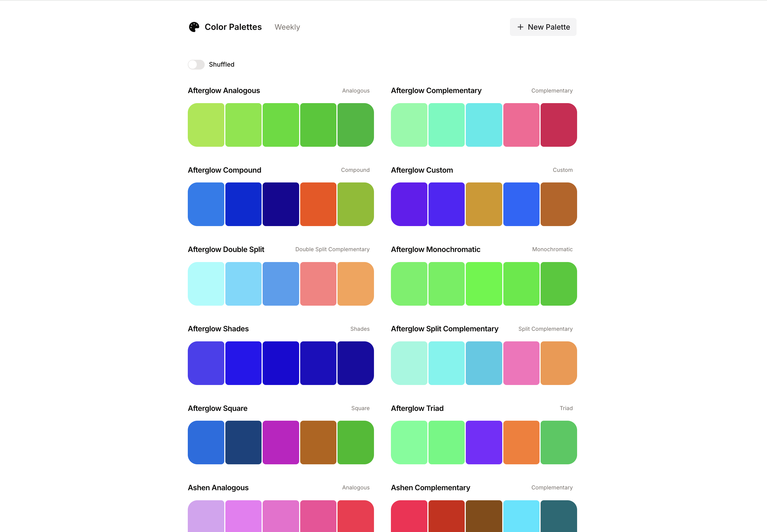Select the crimson swatch in Afterglow Complementary
This screenshot has height=532, width=767.
click(558, 125)
